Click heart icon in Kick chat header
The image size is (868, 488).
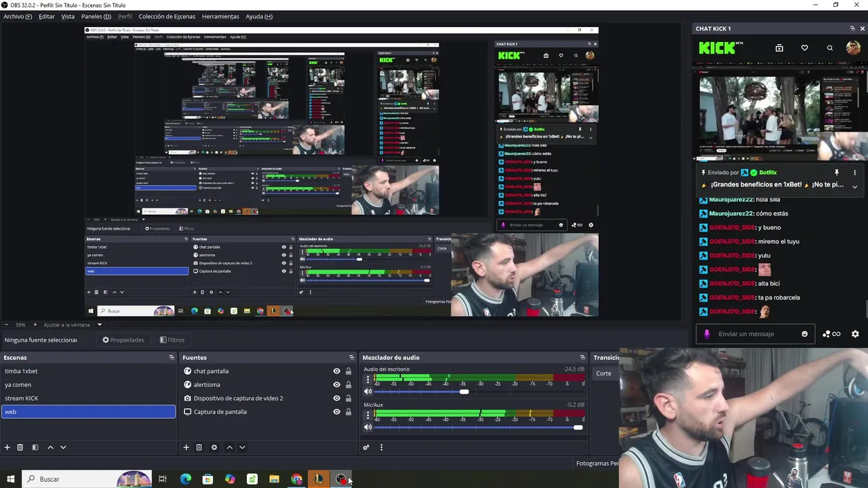pos(804,48)
